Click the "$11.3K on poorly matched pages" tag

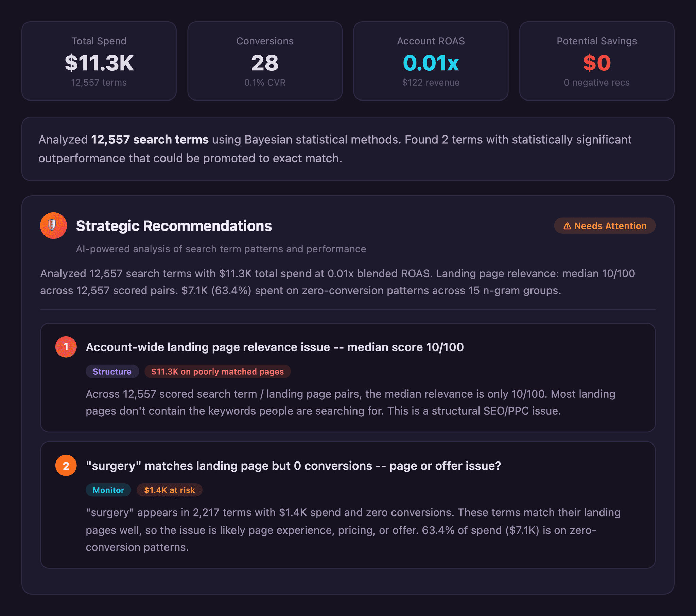coord(217,371)
